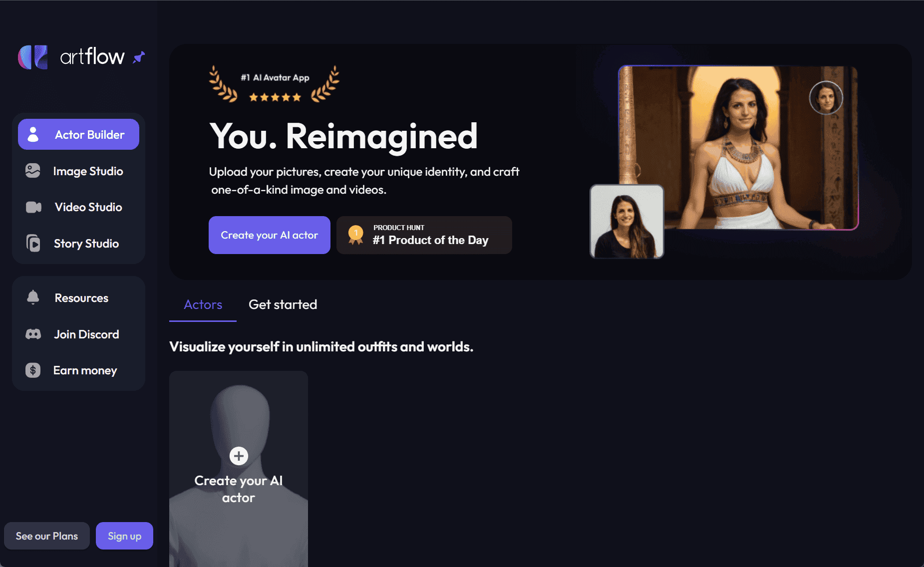Click the Resources bell icon

tap(33, 297)
